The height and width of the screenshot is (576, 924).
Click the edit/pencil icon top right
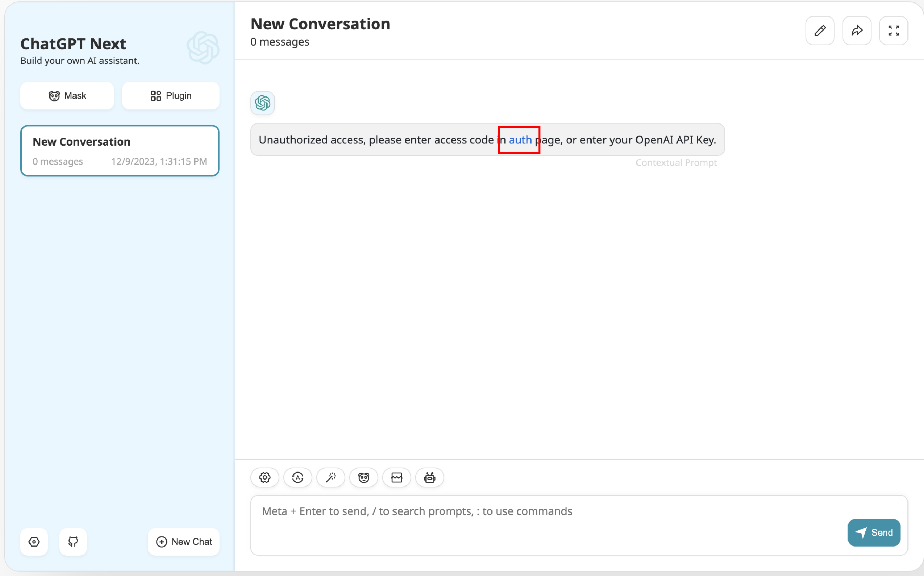point(820,31)
